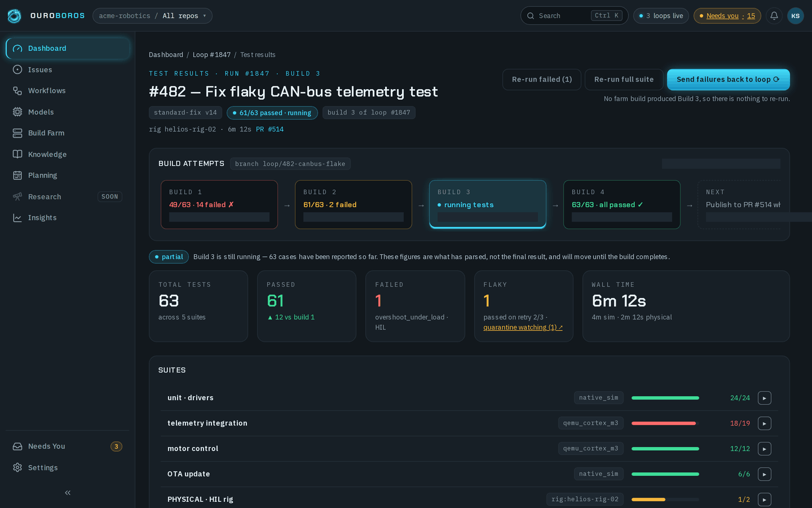Screen dimensions: 812x508
Task: Click Re-run full suite button
Action: 624,80
